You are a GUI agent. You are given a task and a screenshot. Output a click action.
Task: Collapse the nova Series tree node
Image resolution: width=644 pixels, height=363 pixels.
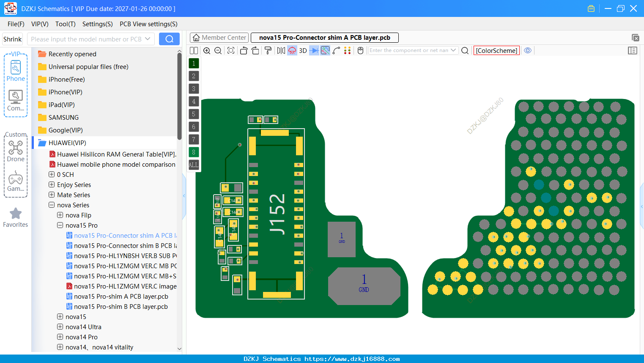[52, 205]
